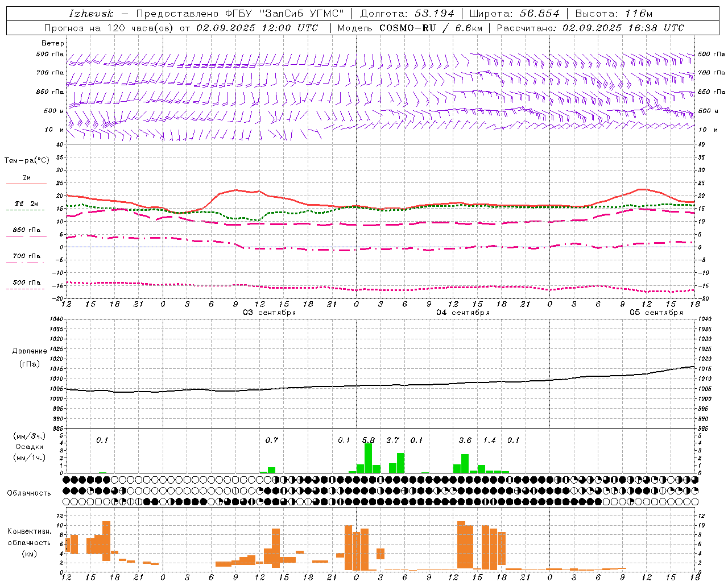Click the 700 гПа dash-dot temperature legend line
The height and width of the screenshot is (582, 728).
click(26, 263)
